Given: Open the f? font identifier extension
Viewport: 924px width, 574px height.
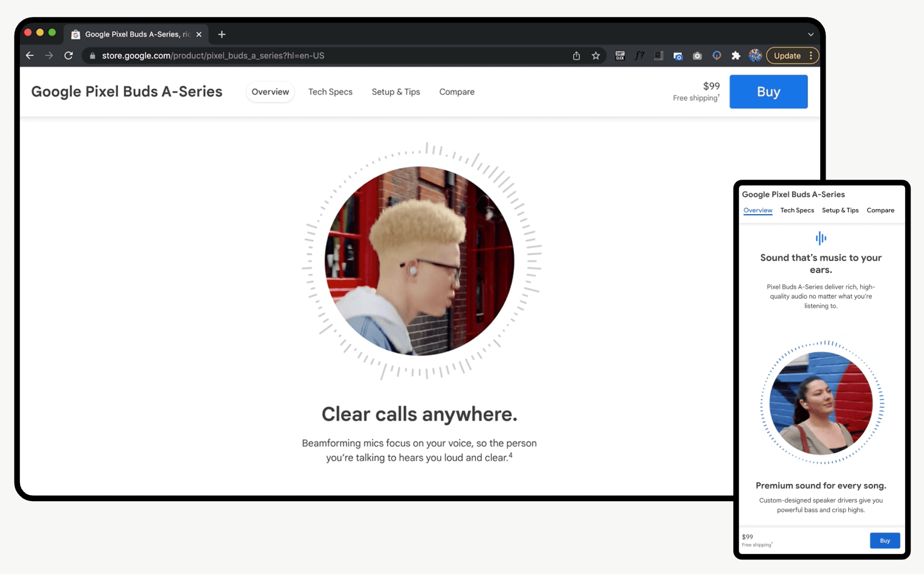Looking at the screenshot, I should coord(639,55).
